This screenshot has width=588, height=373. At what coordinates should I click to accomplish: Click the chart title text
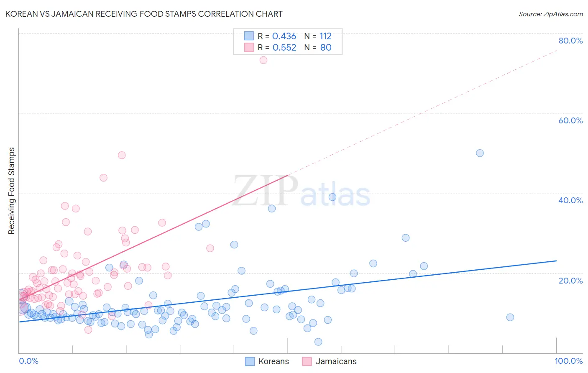tap(144, 14)
